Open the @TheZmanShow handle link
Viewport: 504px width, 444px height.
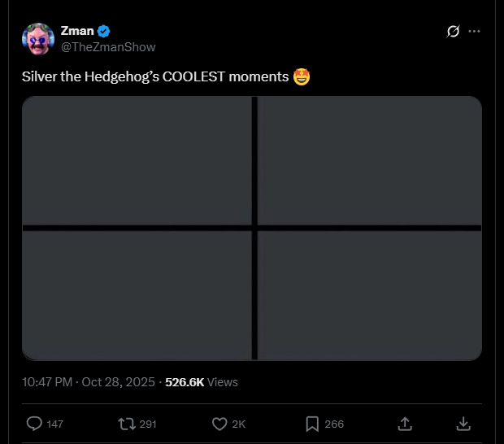point(108,47)
